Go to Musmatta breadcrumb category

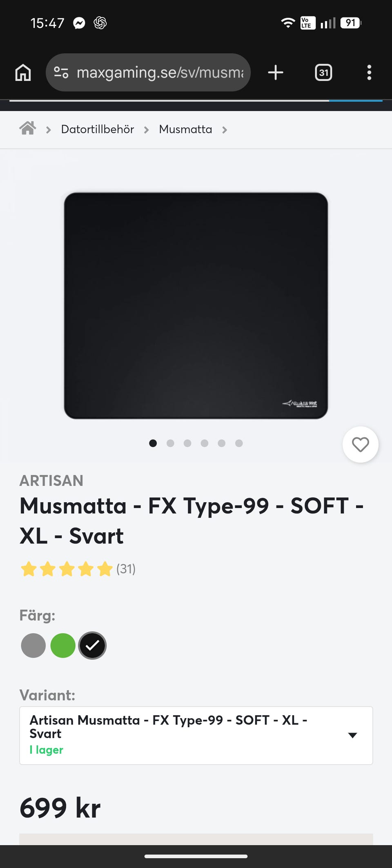(185, 129)
